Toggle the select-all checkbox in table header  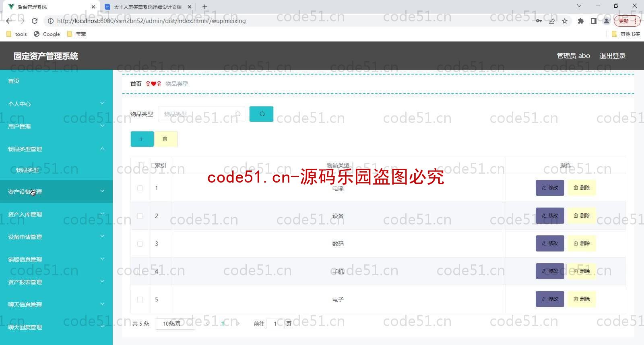tap(140, 165)
